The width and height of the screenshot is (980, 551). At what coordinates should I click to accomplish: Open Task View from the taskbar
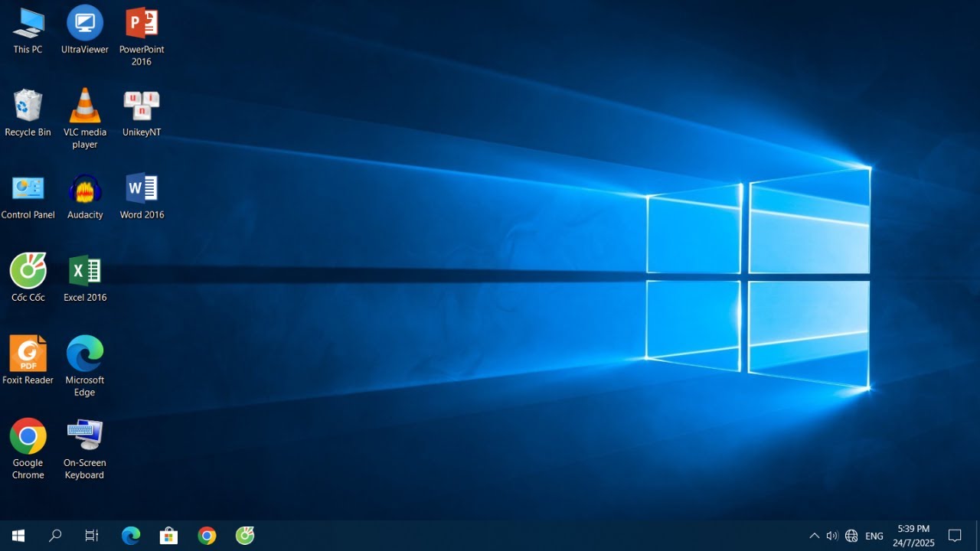pyautogui.click(x=92, y=536)
